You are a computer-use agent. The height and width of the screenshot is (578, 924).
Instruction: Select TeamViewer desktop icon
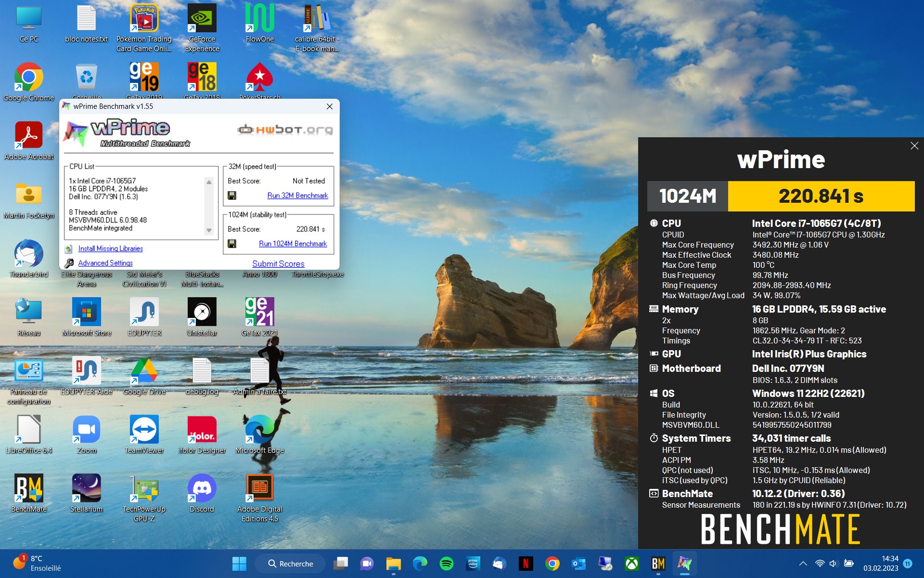tap(144, 434)
